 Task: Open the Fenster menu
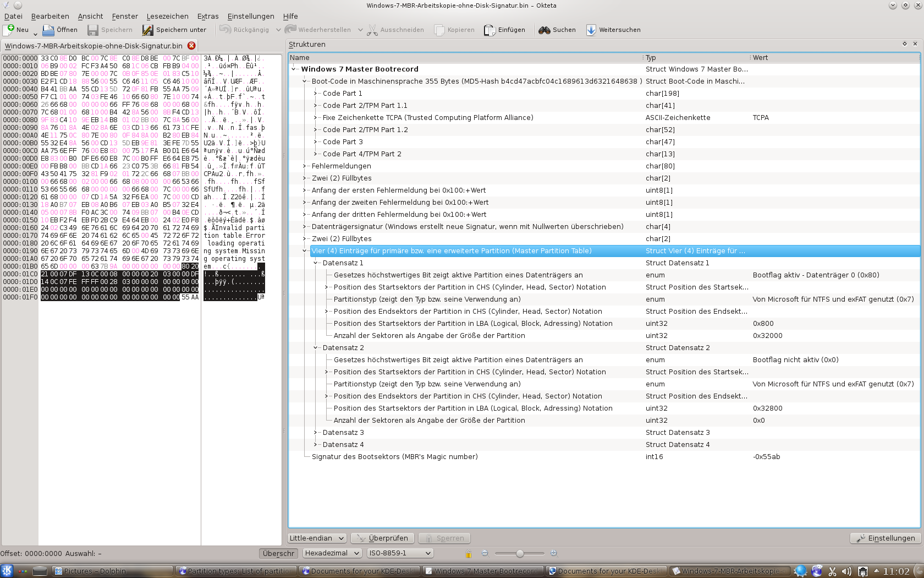[x=125, y=17]
